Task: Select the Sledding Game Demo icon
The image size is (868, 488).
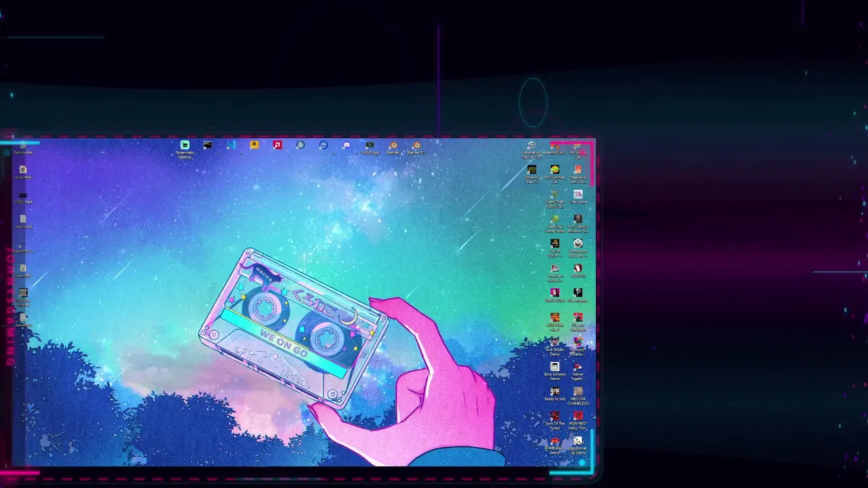Action: pos(555,224)
